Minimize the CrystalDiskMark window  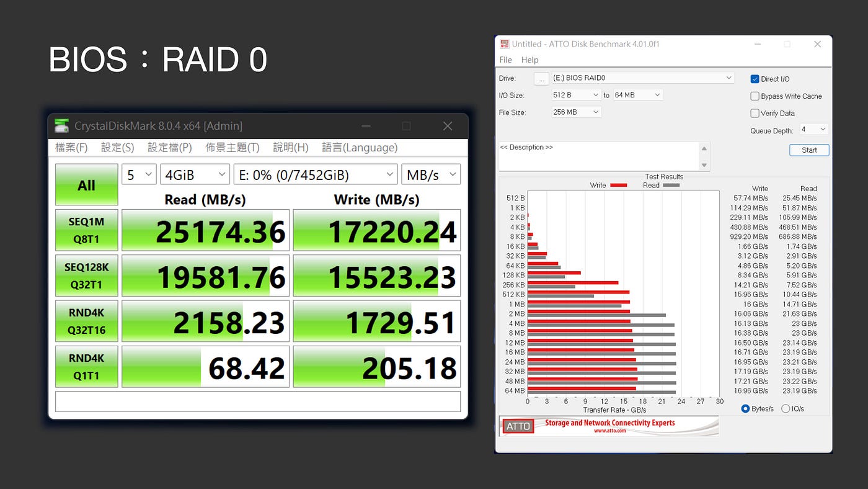(x=365, y=126)
